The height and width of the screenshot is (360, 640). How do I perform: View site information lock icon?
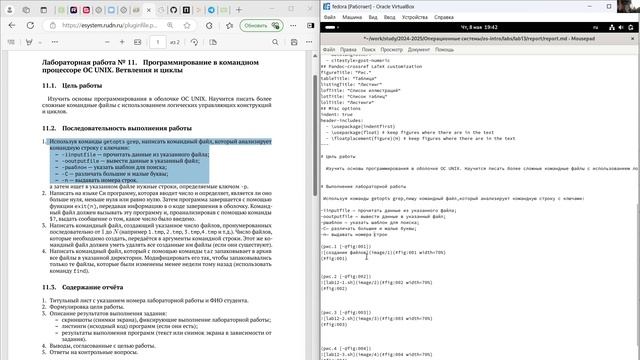[53, 25]
